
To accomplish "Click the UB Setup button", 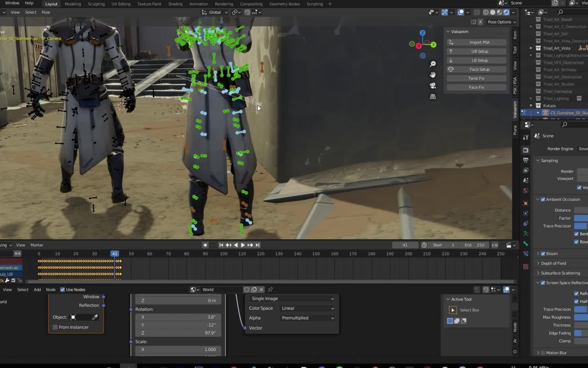I will click(476, 51).
